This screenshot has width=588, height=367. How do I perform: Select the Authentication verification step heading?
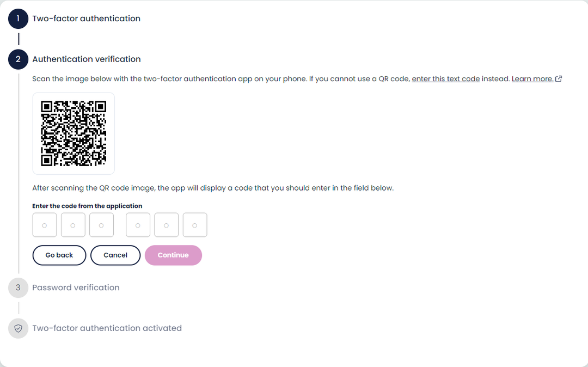click(x=86, y=59)
